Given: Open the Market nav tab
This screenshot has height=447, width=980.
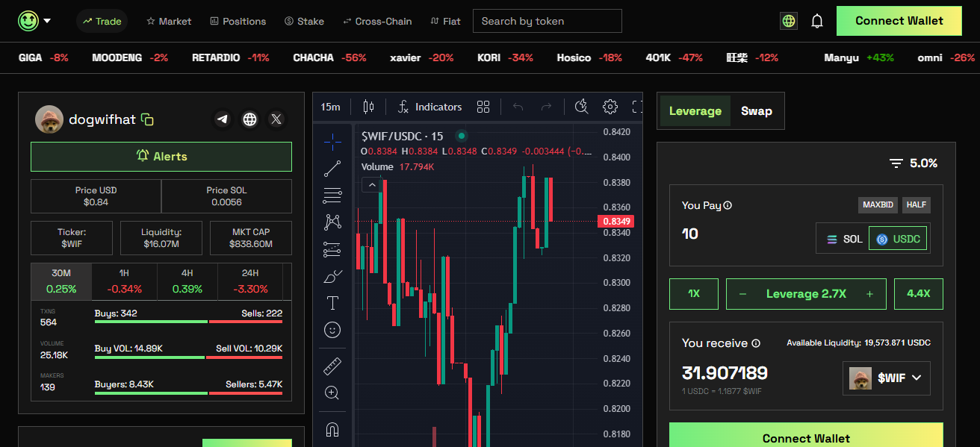Looking at the screenshot, I should coord(169,21).
